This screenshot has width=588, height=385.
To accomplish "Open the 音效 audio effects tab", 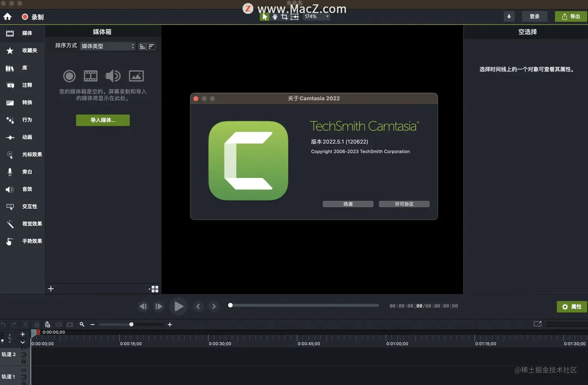I will pos(23,189).
